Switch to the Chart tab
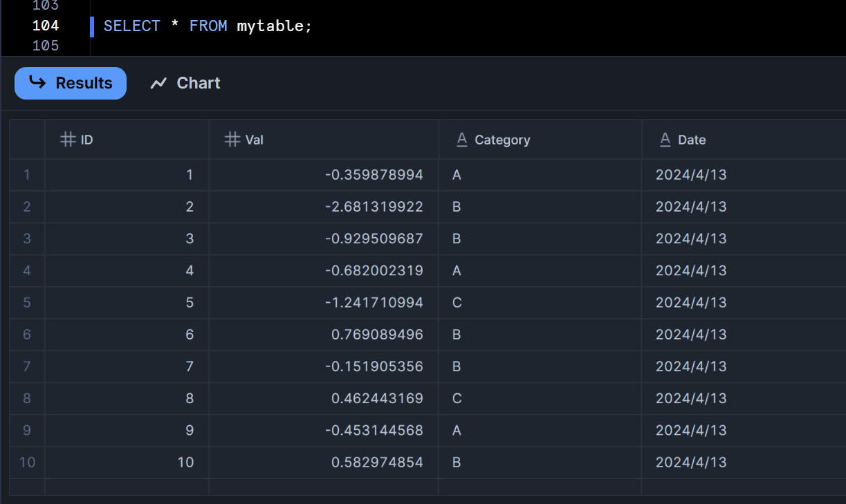This screenshot has height=504, width=846. [185, 83]
